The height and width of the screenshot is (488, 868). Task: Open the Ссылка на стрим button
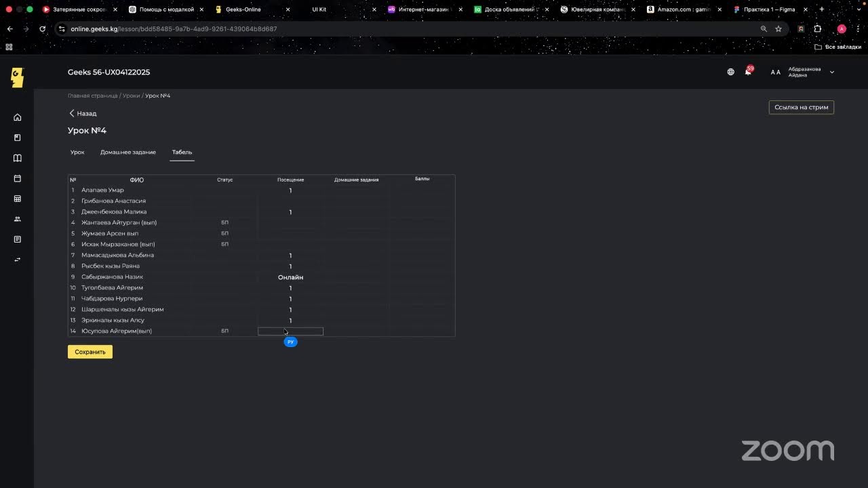click(802, 107)
